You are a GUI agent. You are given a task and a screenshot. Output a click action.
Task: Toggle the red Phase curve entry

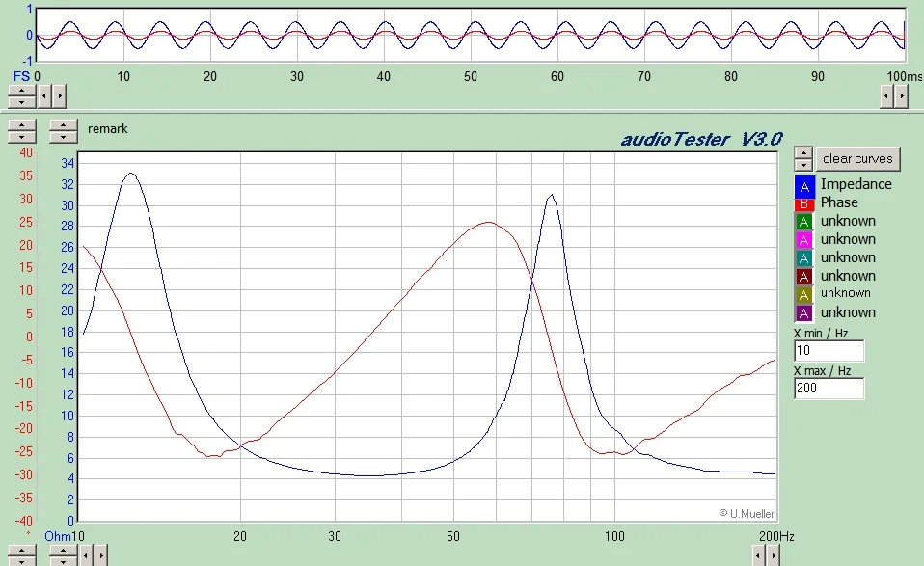point(804,203)
